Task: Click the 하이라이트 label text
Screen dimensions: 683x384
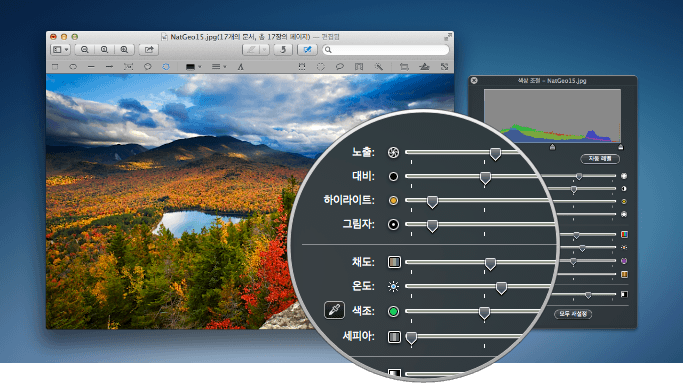Action: [x=349, y=200]
